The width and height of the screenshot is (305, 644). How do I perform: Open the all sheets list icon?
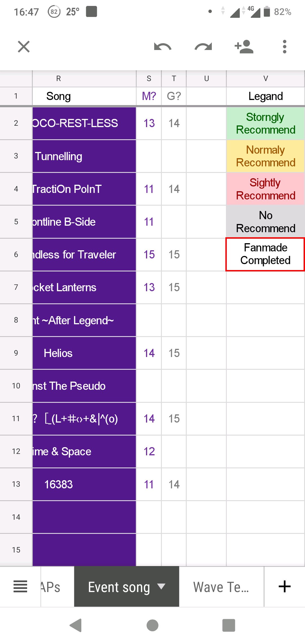tap(20, 586)
